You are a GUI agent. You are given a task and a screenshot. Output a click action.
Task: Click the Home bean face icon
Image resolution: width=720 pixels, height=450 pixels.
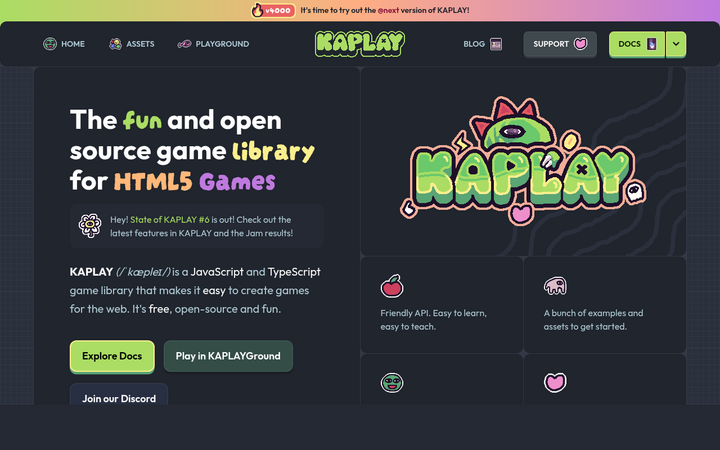(50, 44)
